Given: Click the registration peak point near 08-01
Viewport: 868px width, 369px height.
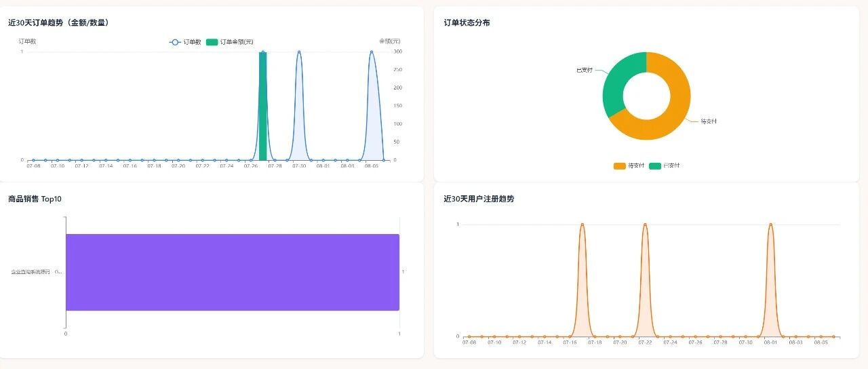Looking at the screenshot, I should click(x=770, y=225).
